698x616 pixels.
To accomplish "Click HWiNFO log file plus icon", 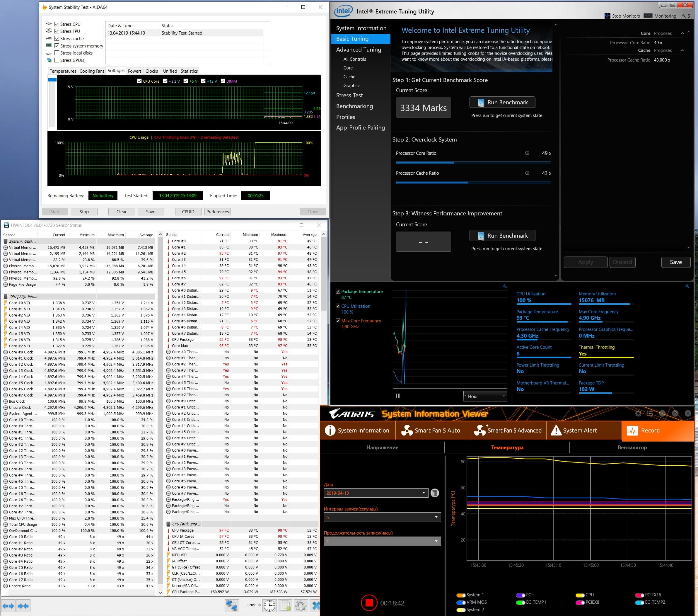I will point(286,606).
